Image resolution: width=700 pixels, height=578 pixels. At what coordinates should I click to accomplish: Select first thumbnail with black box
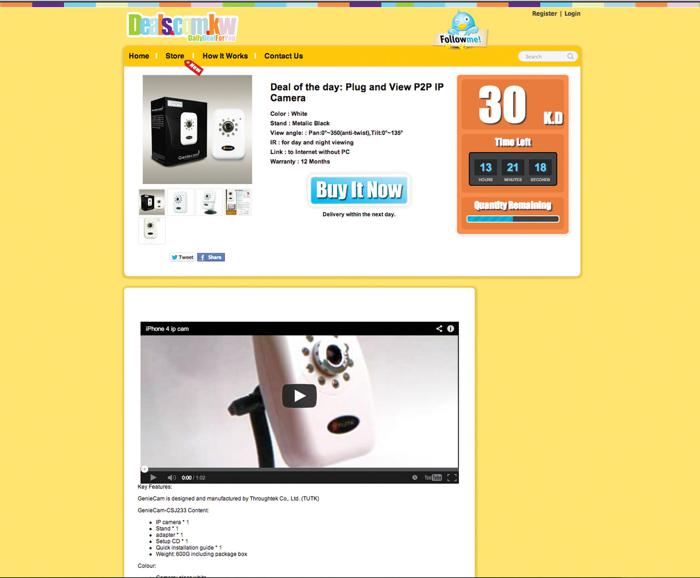pyautogui.click(x=152, y=202)
